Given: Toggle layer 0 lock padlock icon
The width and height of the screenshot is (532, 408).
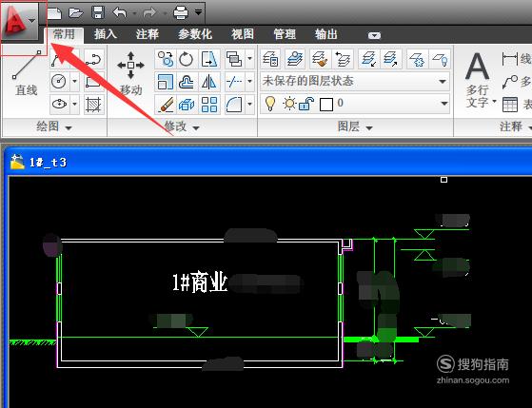Looking at the screenshot, I should [306, 103].
